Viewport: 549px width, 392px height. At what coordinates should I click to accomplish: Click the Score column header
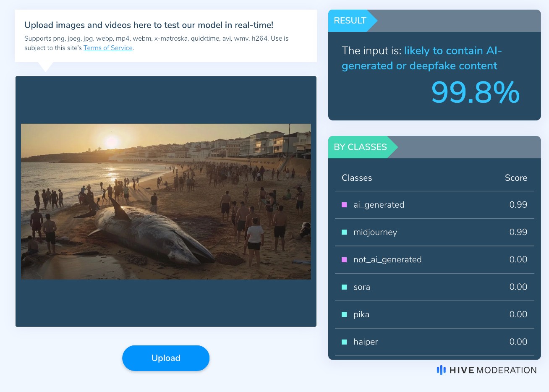click(x=516, y=178)
